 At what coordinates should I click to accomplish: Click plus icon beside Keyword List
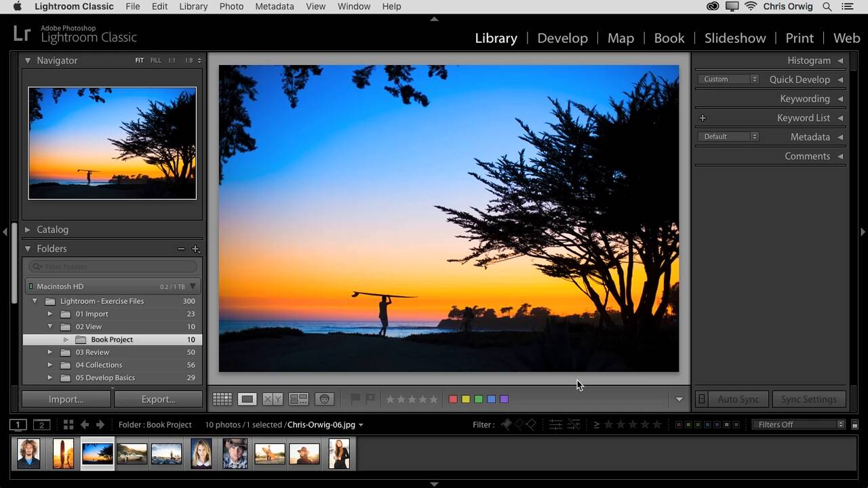coord(703,118)
